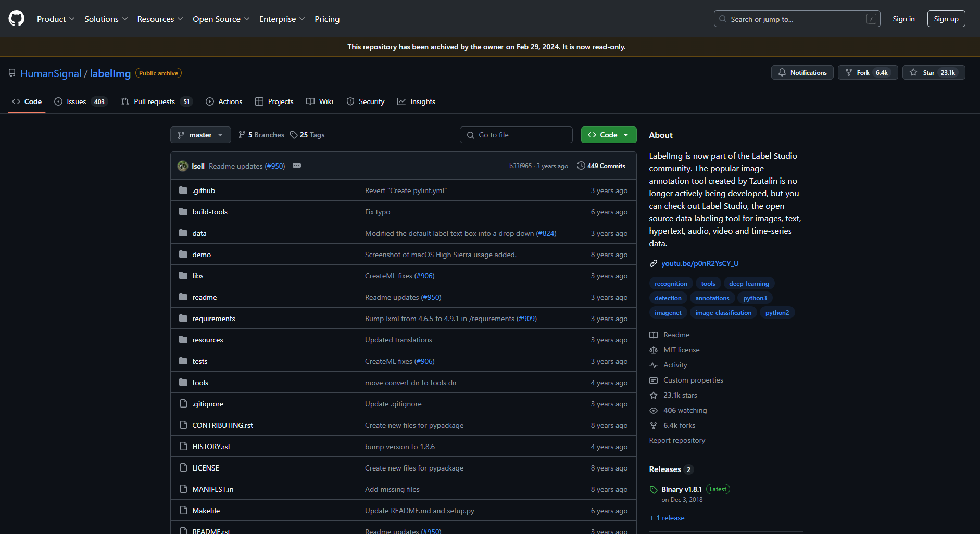The height and width of the screenshot is (534, 980).
Task: Open the Actions tab
Action: 224,101
